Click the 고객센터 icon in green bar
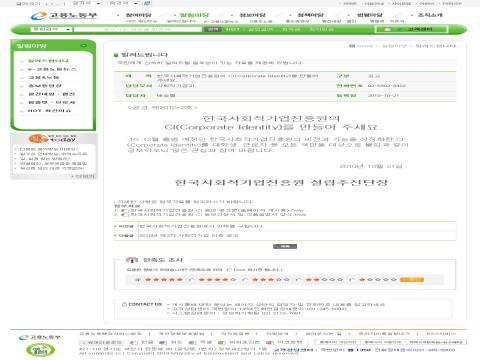The height and width of the screenshot is (360, 480). (387, 29)
